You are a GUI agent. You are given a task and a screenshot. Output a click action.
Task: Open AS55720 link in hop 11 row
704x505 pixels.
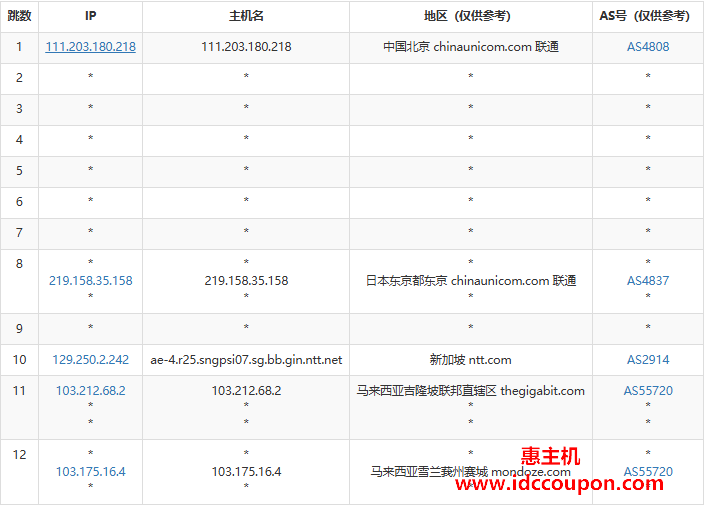click(x=648, y=391)
